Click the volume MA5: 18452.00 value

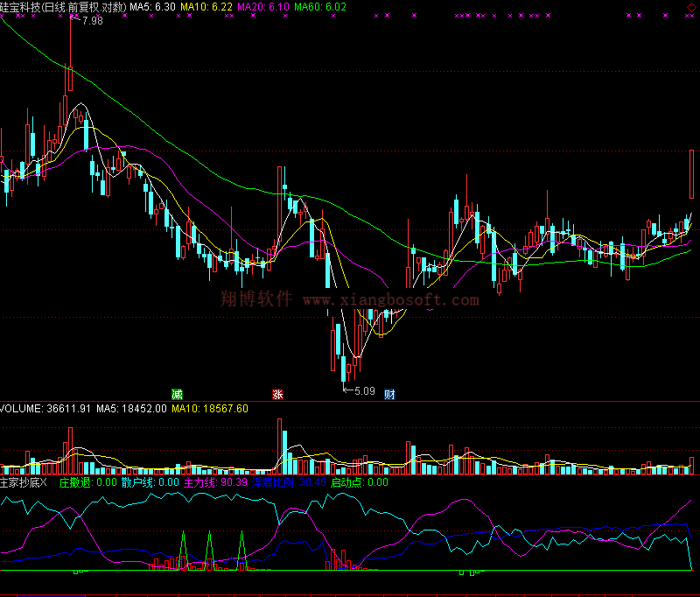(x=132, y=409)
